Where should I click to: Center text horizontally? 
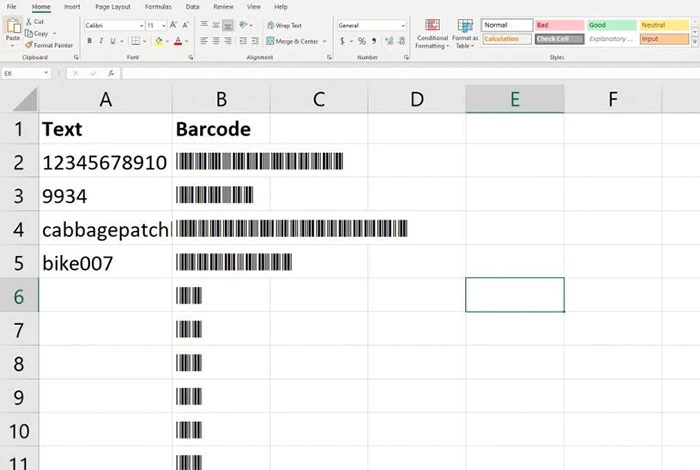216,41
